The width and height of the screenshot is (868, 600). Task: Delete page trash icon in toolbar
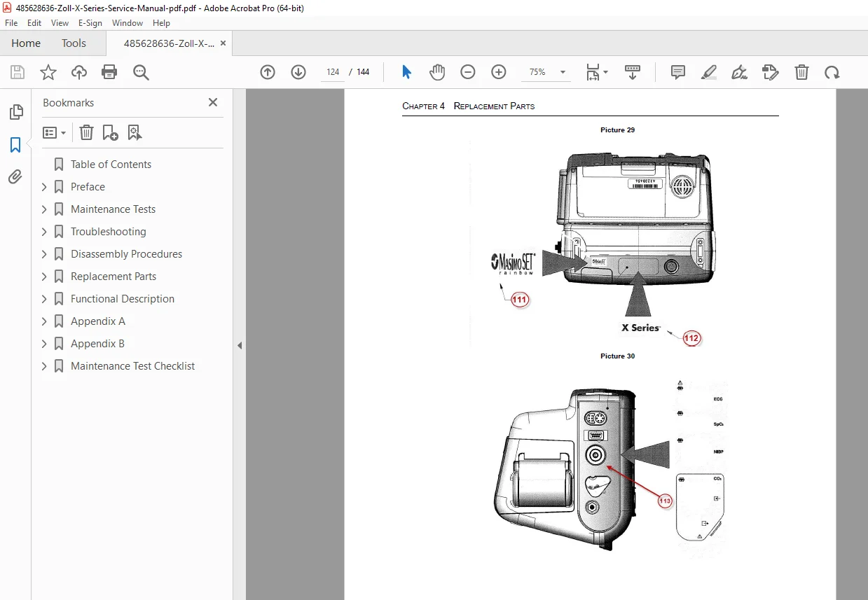[801, 72]
